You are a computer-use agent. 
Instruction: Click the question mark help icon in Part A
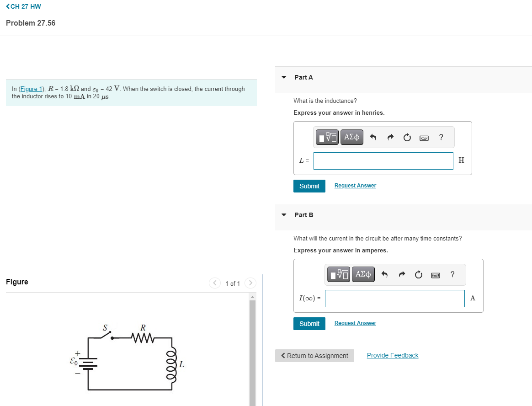[x=441, y=137]
